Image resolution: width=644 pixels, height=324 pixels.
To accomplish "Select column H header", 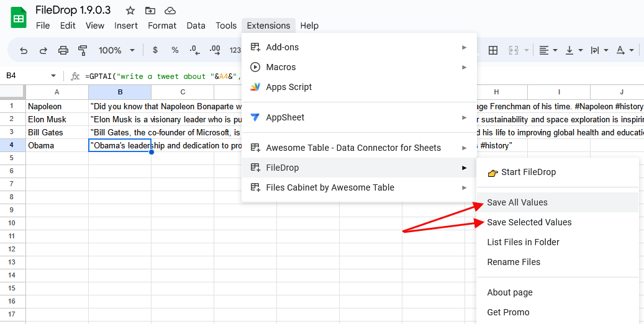I will point(497,92).
